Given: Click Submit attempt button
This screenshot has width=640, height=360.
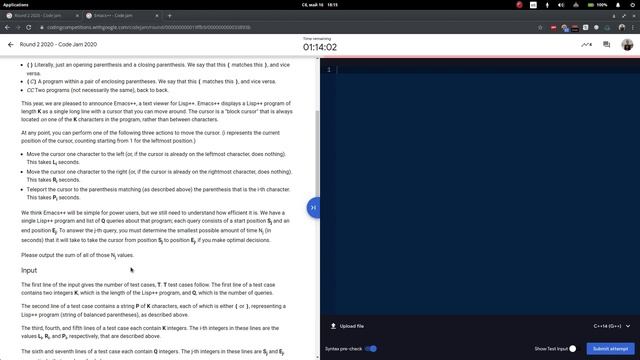Looking at the screenshot, I should [x=610, y=349].
